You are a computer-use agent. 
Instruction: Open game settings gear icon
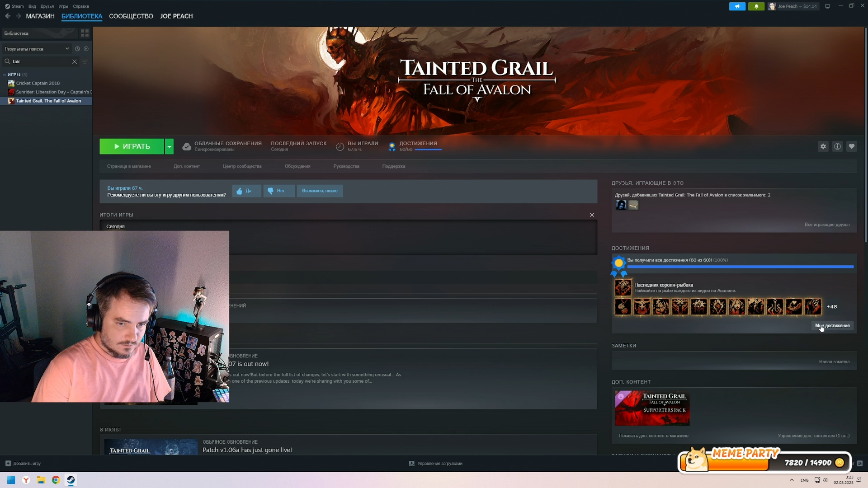point(823,146)
